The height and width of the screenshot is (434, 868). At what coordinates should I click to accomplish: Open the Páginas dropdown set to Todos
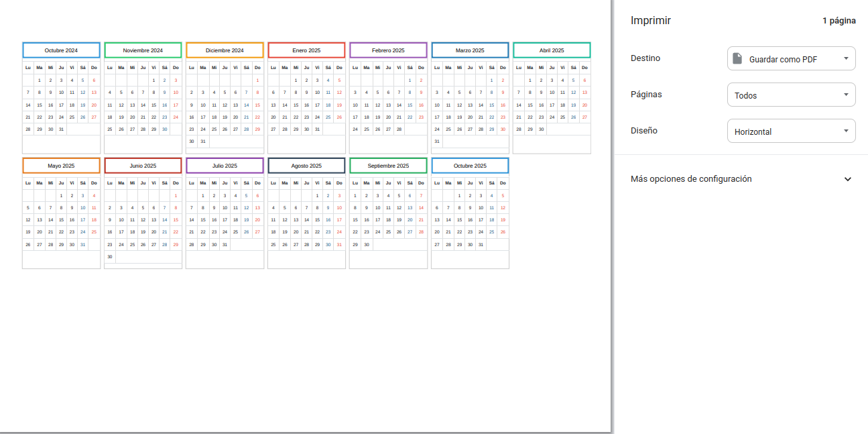(791, 95)
